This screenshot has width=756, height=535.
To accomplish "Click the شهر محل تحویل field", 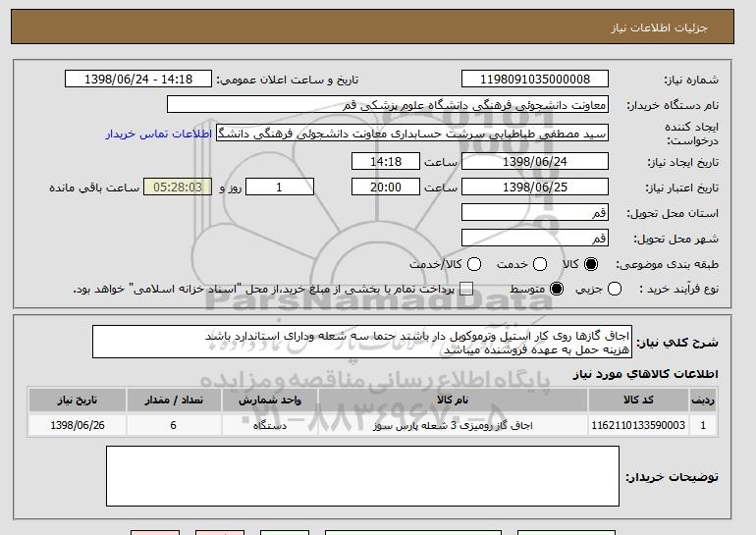I will point(535,239).
